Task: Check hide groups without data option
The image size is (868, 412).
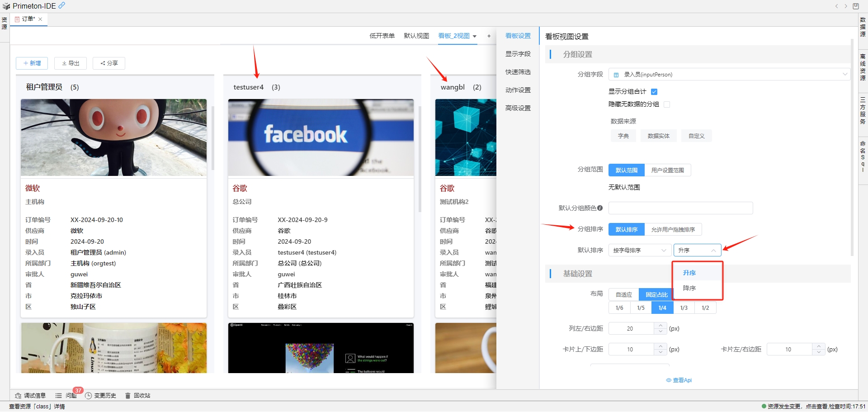Action: coord(667,104)
